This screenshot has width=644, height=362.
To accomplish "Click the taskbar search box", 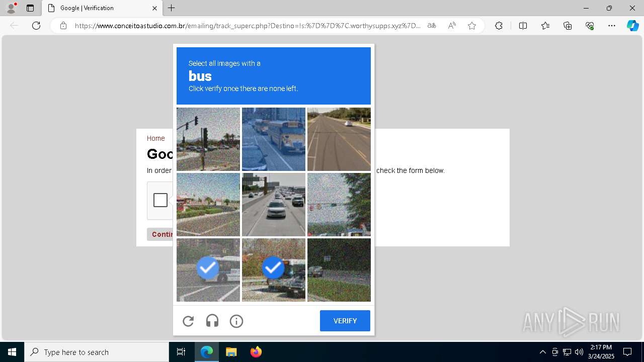I will click(97, 352).
